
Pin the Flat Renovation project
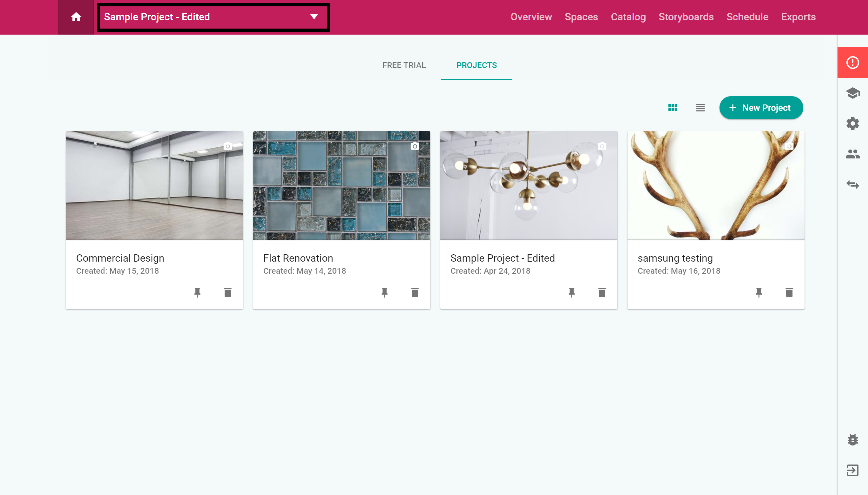(x=385, y=292)
